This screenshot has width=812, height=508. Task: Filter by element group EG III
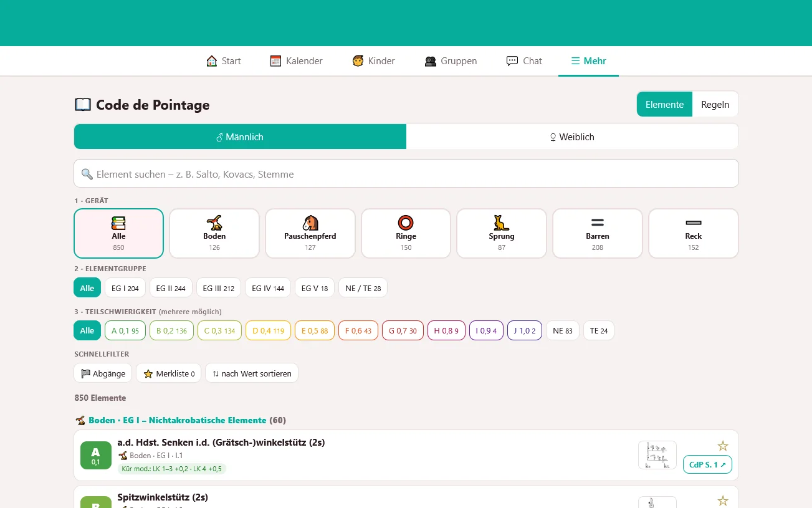pyautogui.click(x=219, y=288)
